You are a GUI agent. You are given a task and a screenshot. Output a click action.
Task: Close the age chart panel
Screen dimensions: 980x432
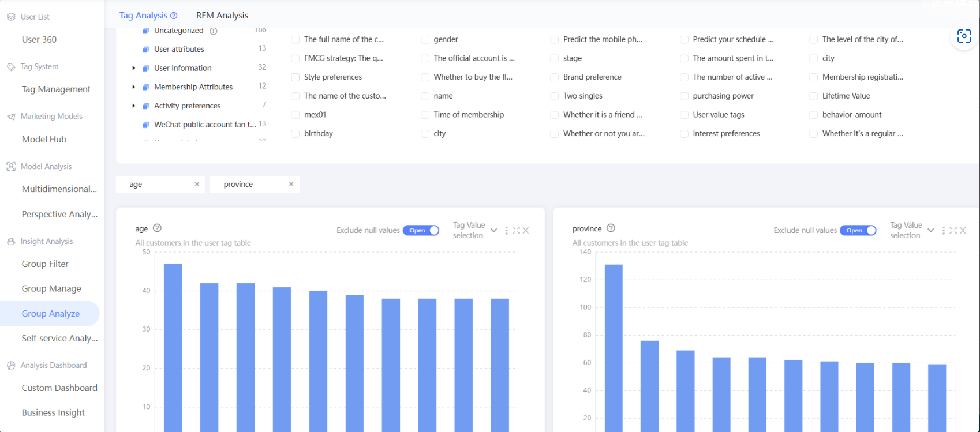pyautogui.click(x=526, y=231)
